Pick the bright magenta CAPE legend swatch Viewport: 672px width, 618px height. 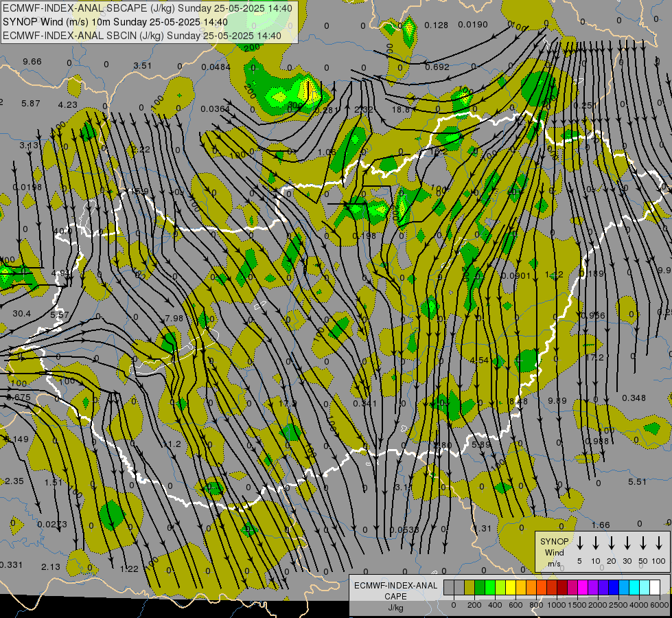pos(583,587)
